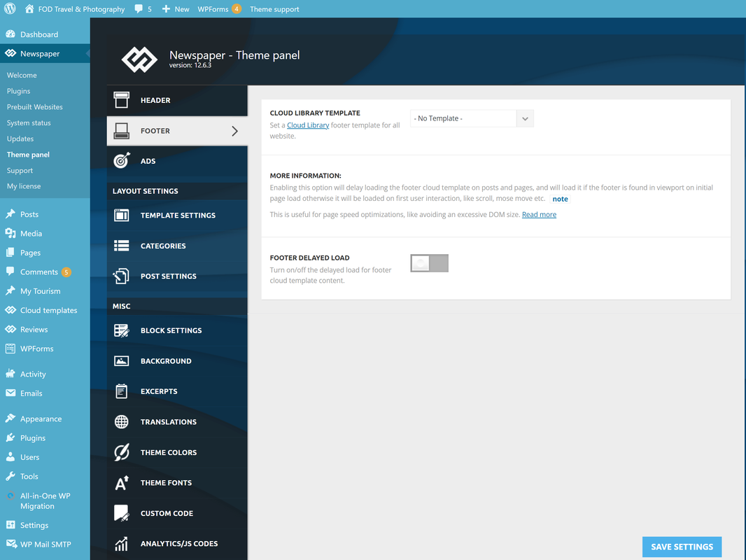Open the Post Settings tab
The height and width of the screenshot is (560, 746).
(177, 276)
